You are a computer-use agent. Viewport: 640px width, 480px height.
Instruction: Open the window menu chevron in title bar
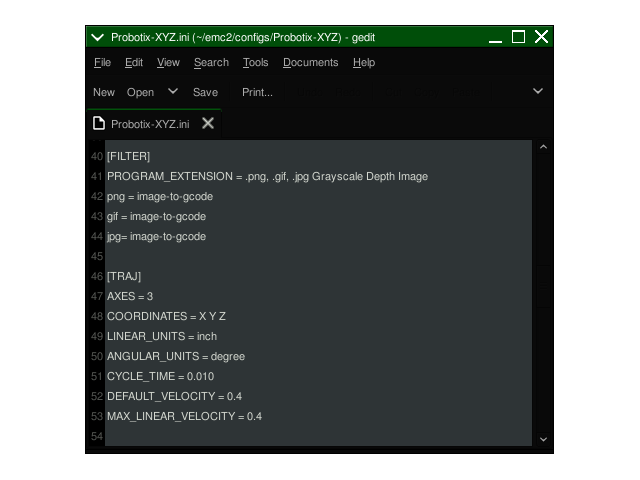click(98, 38)
